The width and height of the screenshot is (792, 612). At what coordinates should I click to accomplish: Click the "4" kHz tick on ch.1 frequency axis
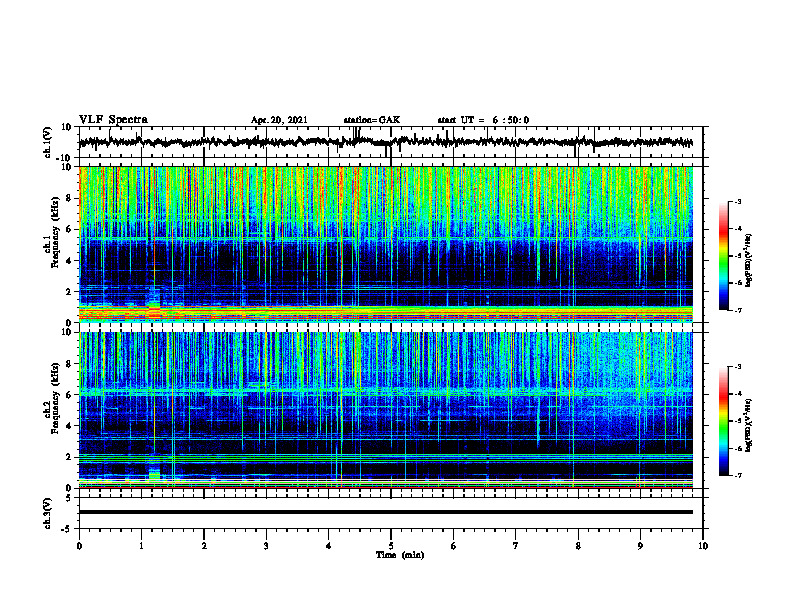click(x=70, y=261)
